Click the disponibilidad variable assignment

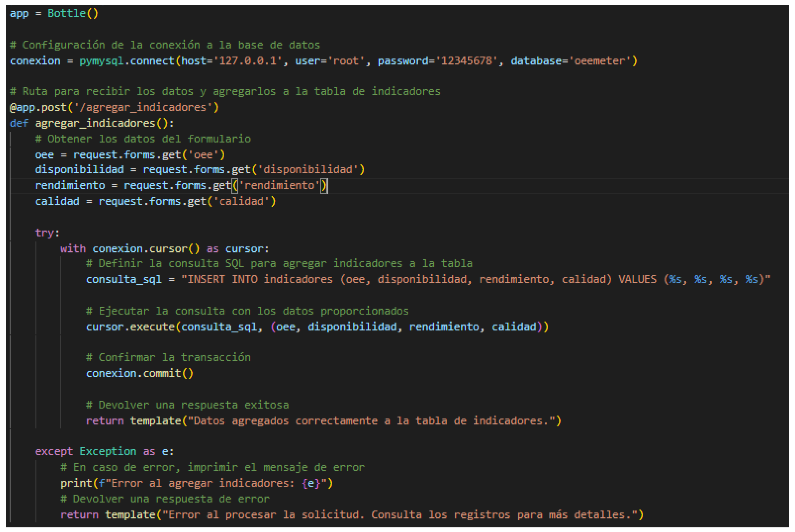(79, 170)
